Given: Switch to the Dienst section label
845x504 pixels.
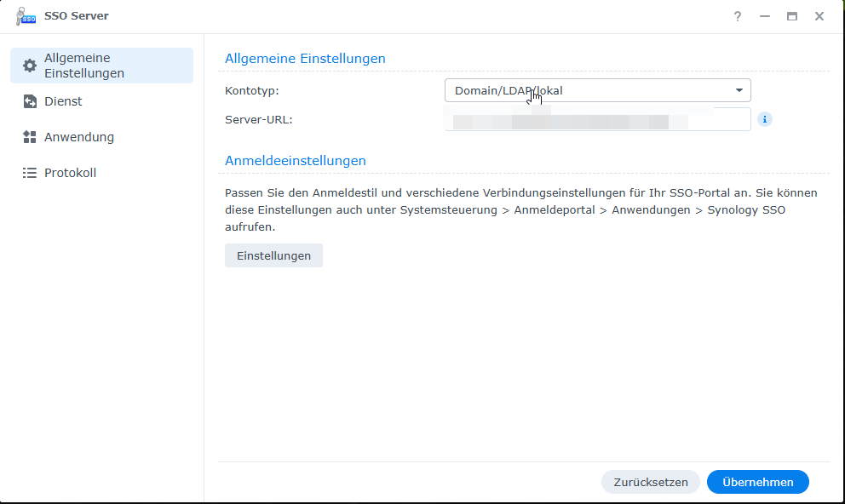Looking at the screenshot, I should [x=63, y=101].
